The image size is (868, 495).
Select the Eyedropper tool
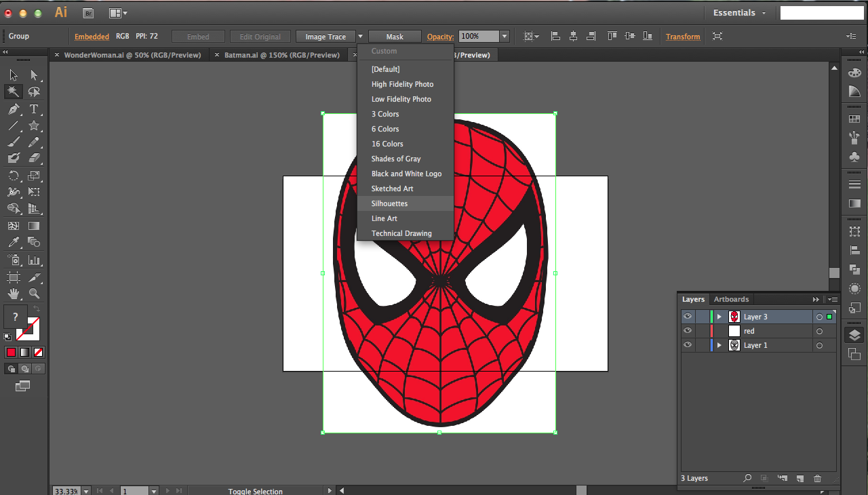[14, 242]
